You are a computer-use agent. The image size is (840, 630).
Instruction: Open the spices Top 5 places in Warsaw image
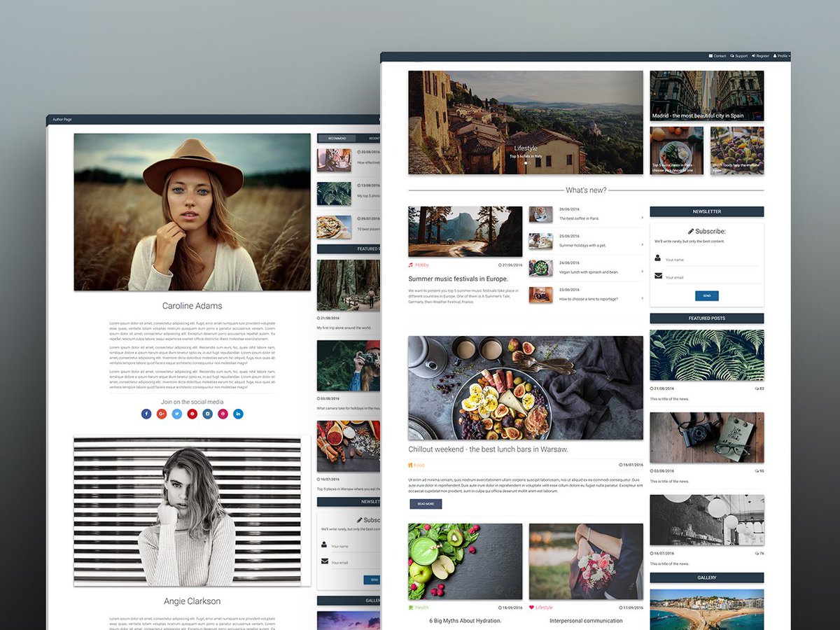(349, 447)
